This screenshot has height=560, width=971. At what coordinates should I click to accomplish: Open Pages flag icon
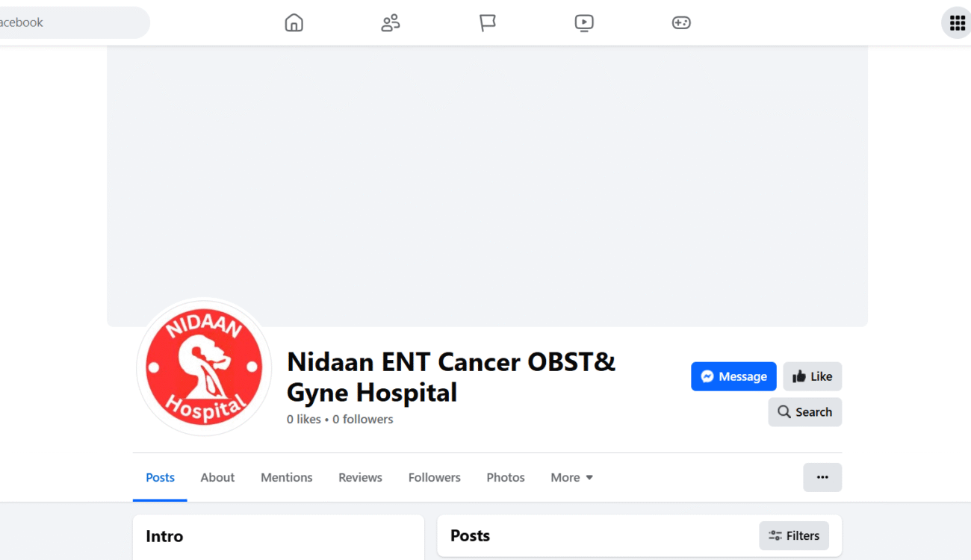(x=488, y=22)
